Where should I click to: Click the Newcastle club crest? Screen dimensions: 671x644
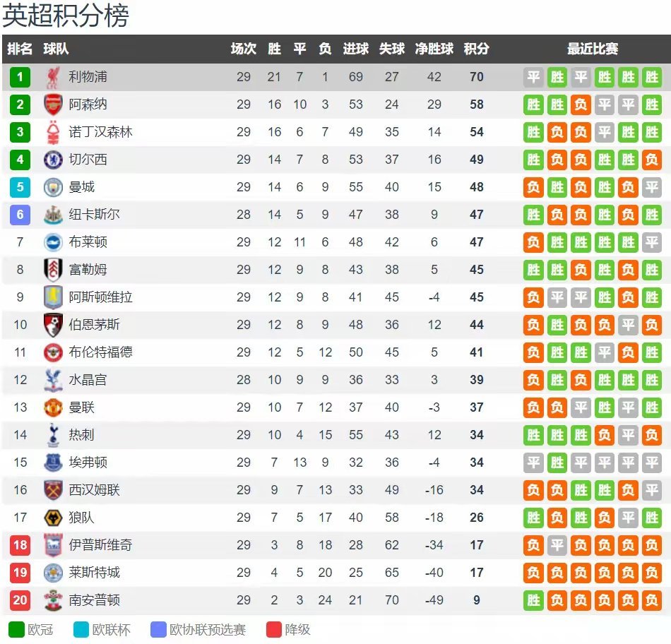coord(53,215)
